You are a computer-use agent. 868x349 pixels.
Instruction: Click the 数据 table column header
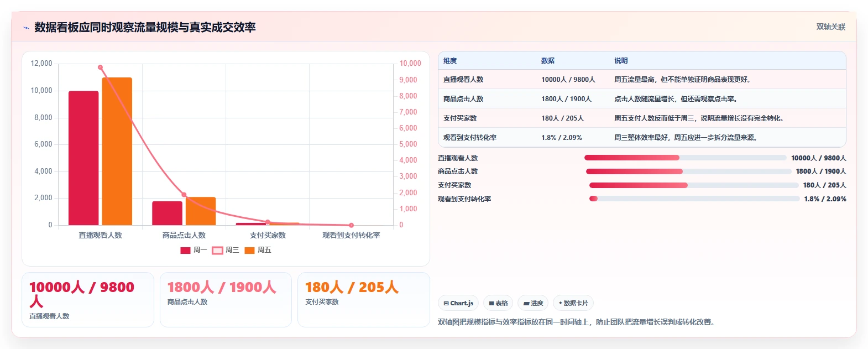(548, 61)
